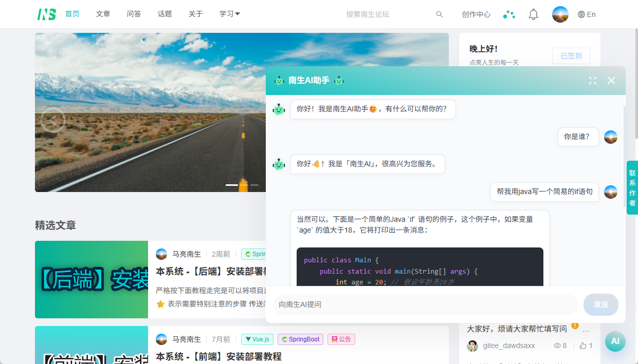Go to previous carousel slide arrow
The image size is (638, 364).
pos(52,120)
